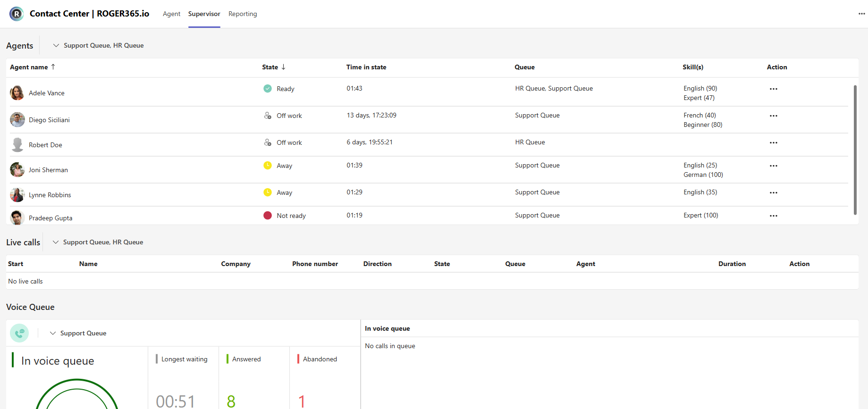Open action menu for Robert Doe
The width and height of the screenshot is (868, 409).
773,142
